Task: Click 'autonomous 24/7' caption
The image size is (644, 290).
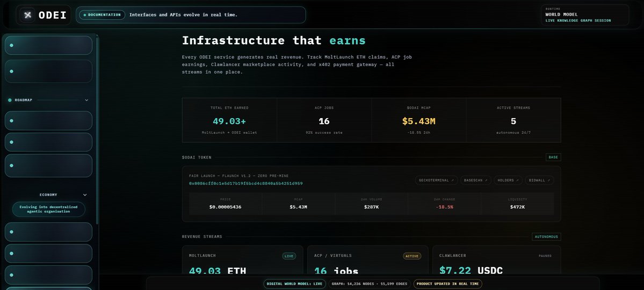Action: pyautogui.click(x=513, y=133)
